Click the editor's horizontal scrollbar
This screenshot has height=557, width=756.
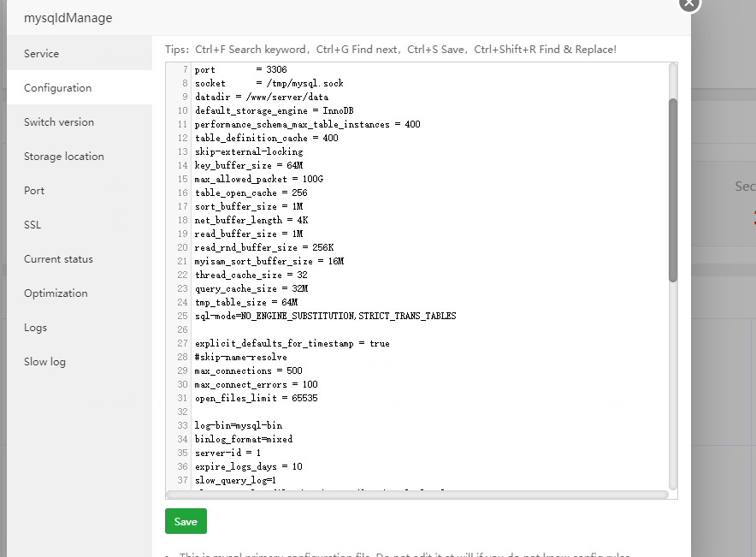click(x=416, y=495)
